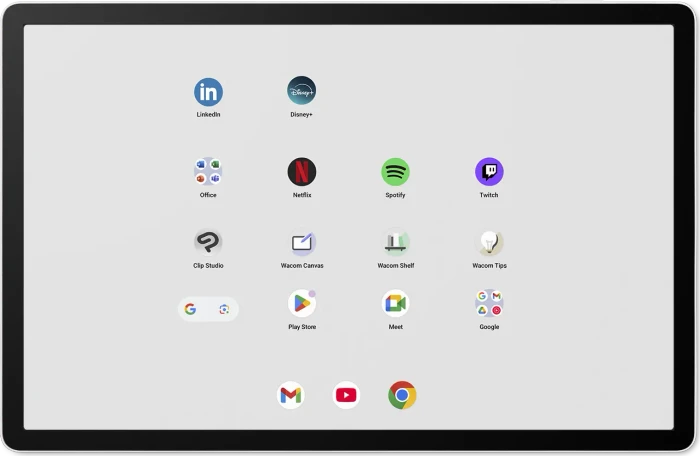
Task: Launch Wacom Canvas
Action: coord(302,242)
